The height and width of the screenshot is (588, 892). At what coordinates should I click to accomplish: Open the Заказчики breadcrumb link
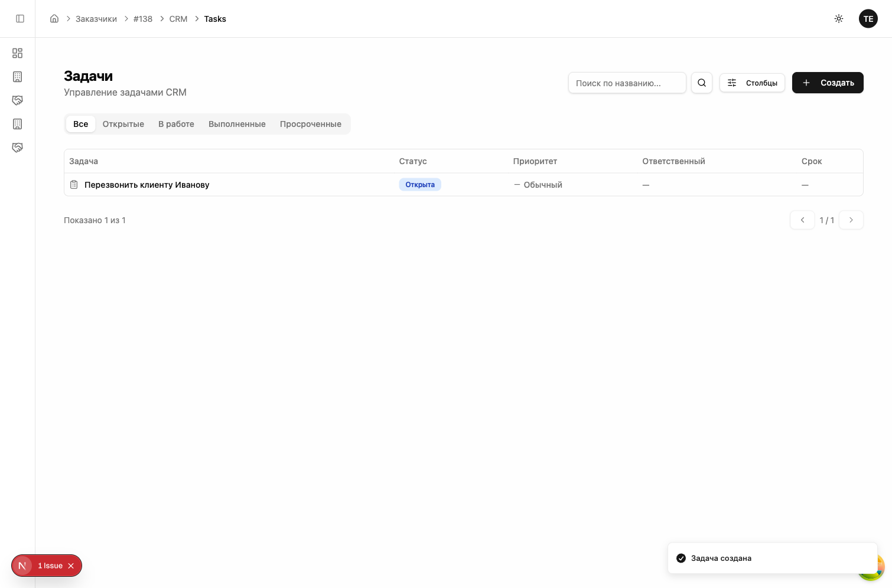[x=96, y=19]
